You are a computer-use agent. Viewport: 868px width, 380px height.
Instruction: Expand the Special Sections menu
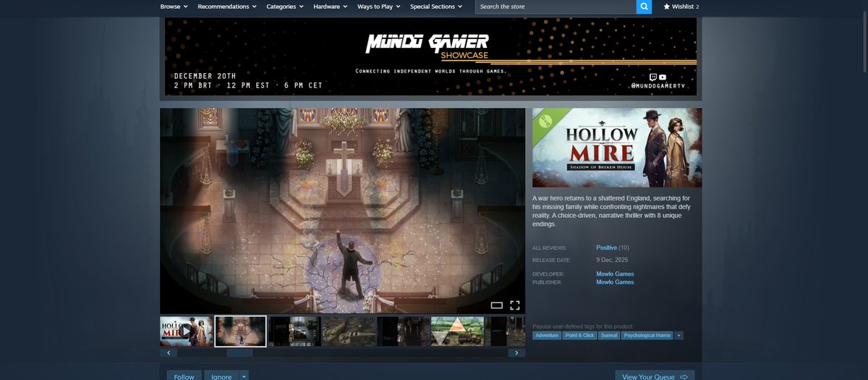(436, 7)
